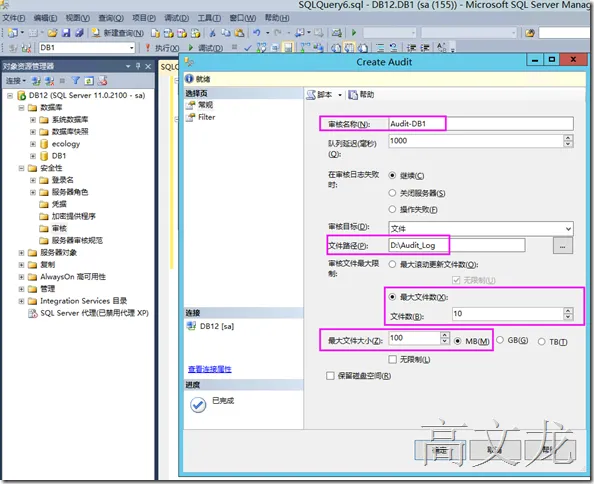The image size is (594, 484).
Task: Click the 查看连接属性 link
Action: 209,369
